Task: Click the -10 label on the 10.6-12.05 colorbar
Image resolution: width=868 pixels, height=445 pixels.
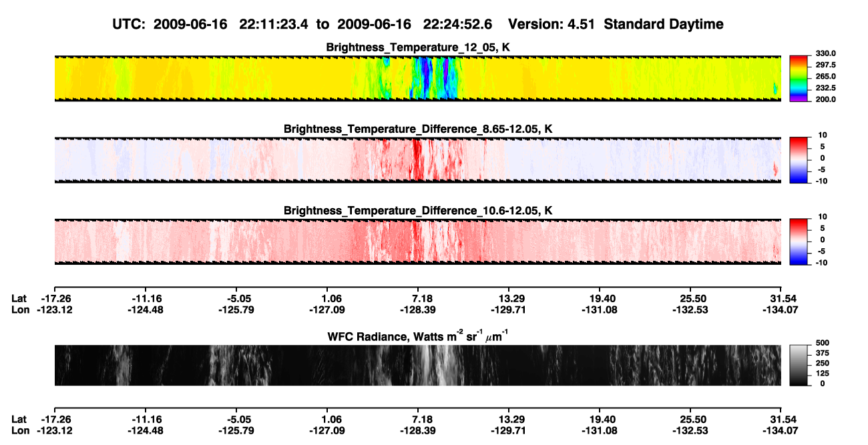Action: [x=822, y=263]
